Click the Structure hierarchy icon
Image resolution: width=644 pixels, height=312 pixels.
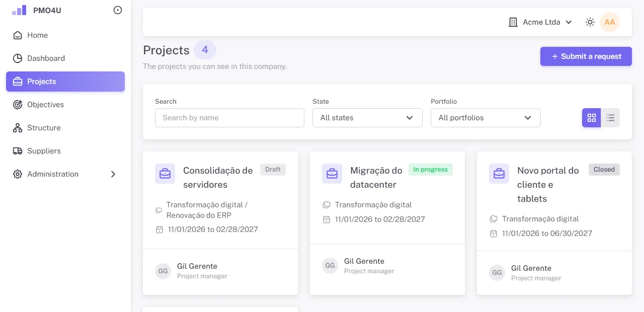18,128
